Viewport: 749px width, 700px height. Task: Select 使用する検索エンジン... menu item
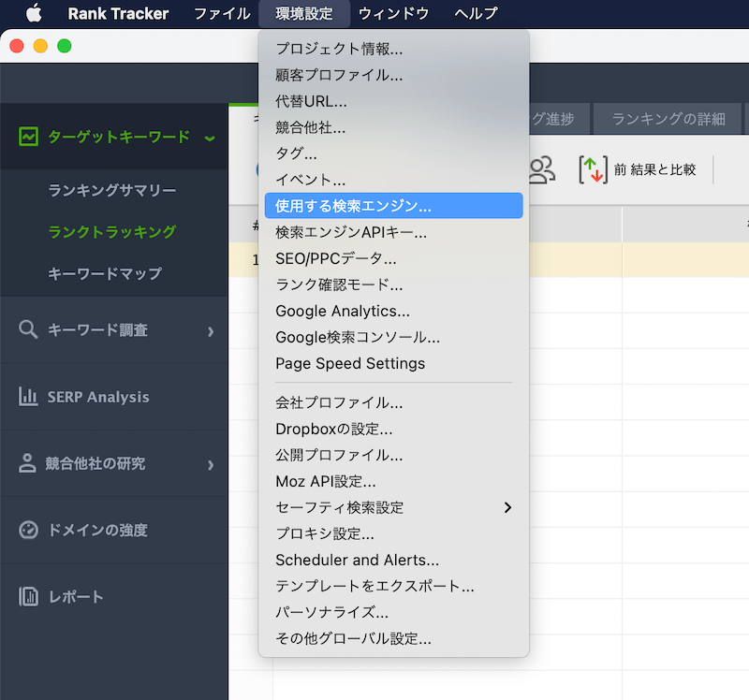[393, 206]
